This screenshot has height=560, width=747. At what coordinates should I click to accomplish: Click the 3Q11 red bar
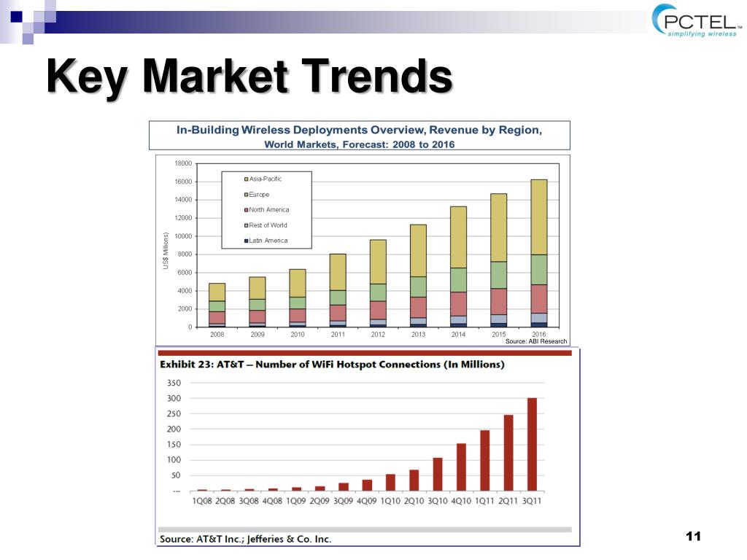532,444
